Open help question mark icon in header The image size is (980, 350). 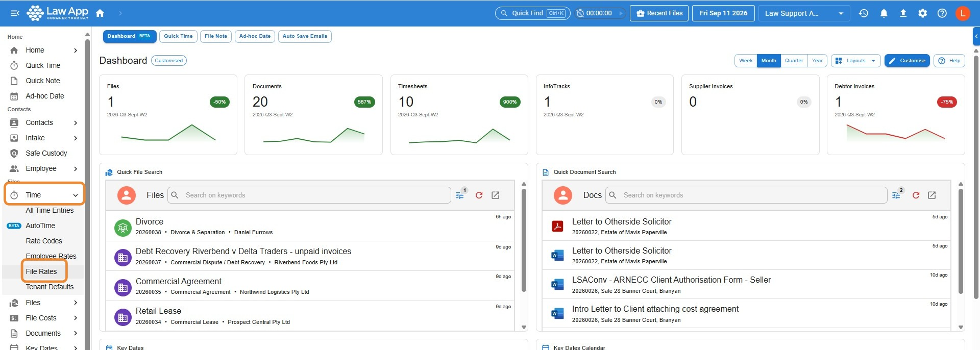tap(942, 13)
